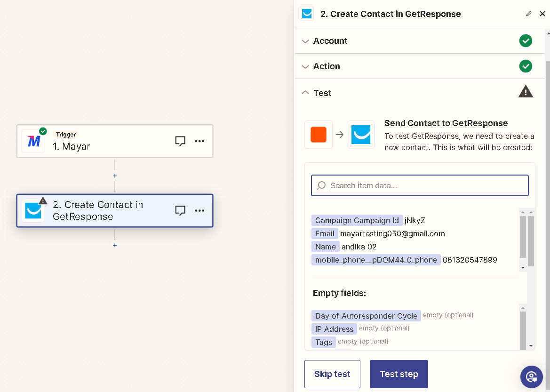The width and height of the screenshot is (550, 392).
Task: Click the pencil rename icon in panel header
Action: pos(529,14)
